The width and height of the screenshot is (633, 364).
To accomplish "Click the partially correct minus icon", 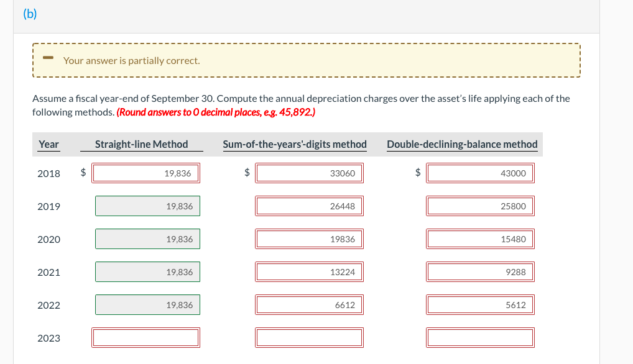I will (48, 58).
